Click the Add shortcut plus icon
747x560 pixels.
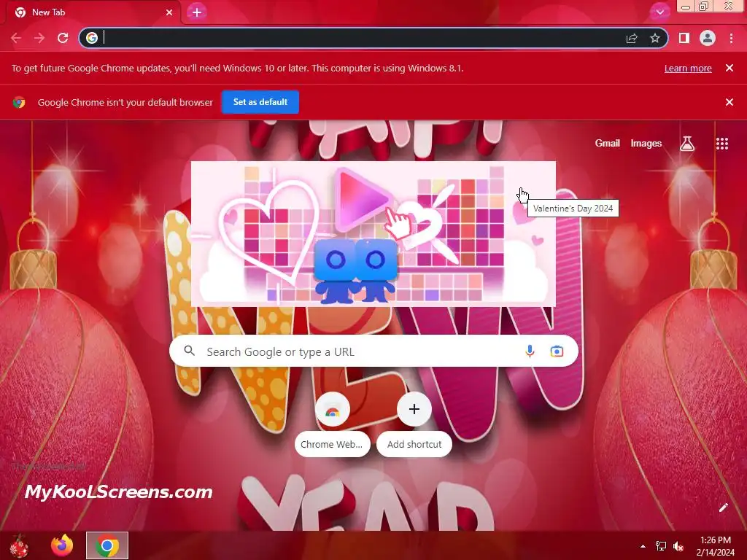coord(414,410)
